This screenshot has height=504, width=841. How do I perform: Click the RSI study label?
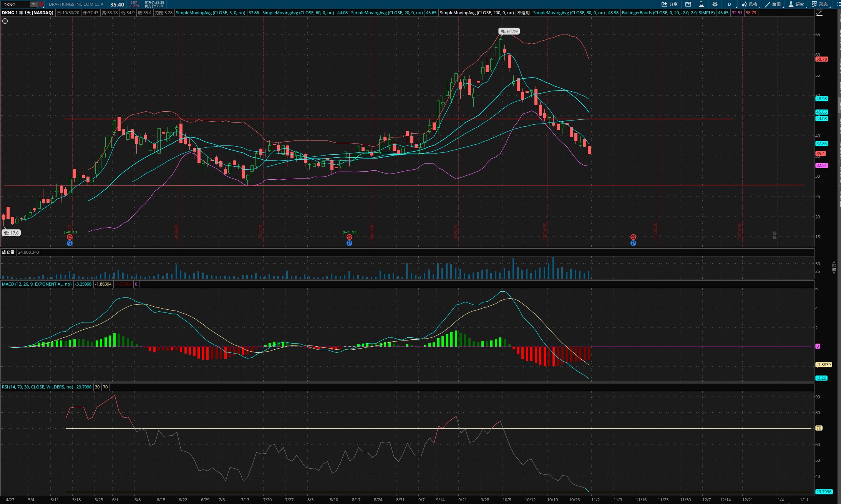pos(37,387)
